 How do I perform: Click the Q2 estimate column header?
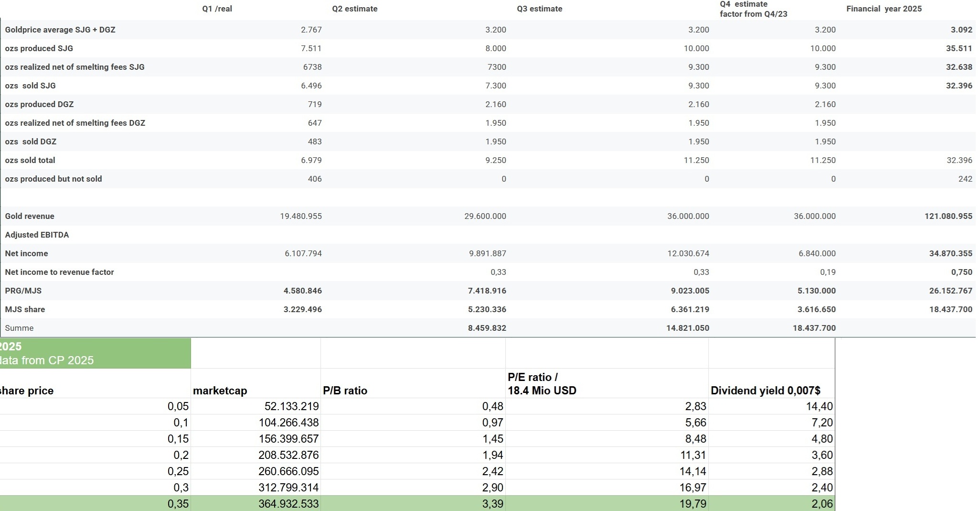click(354, 9)
